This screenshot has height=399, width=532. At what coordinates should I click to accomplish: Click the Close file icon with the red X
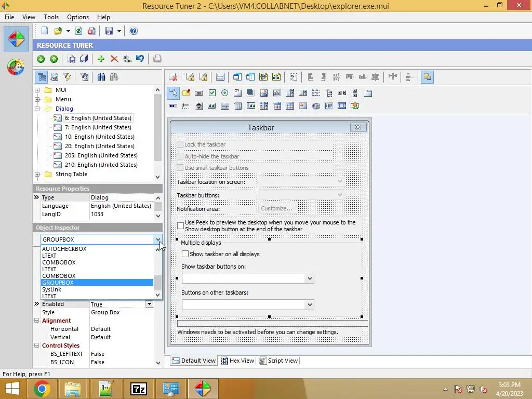coord(91,31)
